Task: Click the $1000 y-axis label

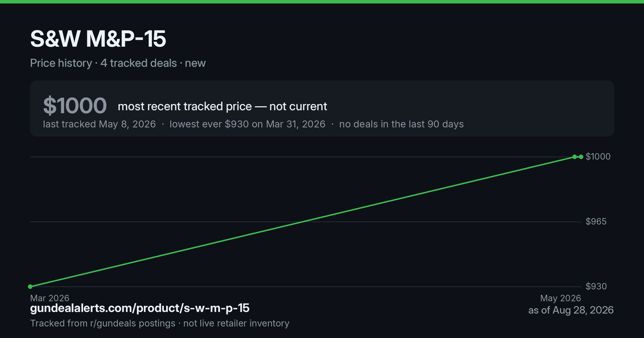Action: point(598,157)
